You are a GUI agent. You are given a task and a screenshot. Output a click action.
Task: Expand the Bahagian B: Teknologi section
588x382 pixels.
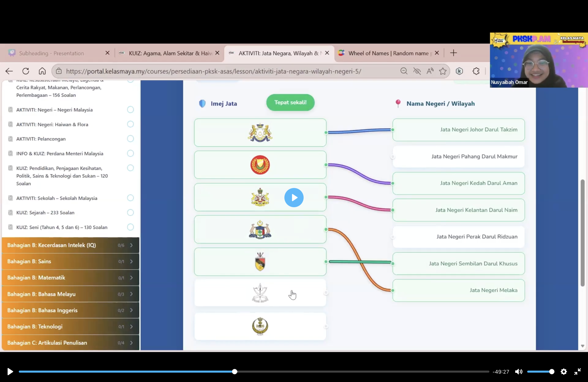click(71, 327)
